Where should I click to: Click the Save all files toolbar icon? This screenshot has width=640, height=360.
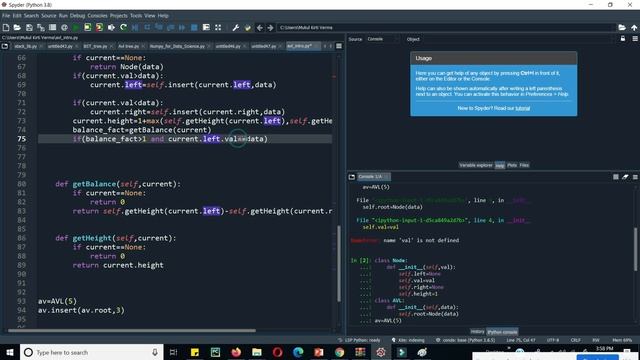41,27
